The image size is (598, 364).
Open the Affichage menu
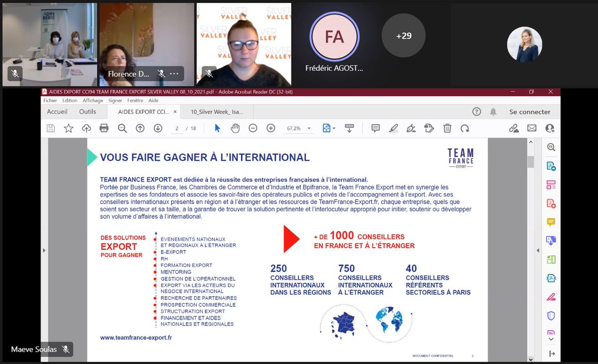pyautogui.click(x=93, y=100)
